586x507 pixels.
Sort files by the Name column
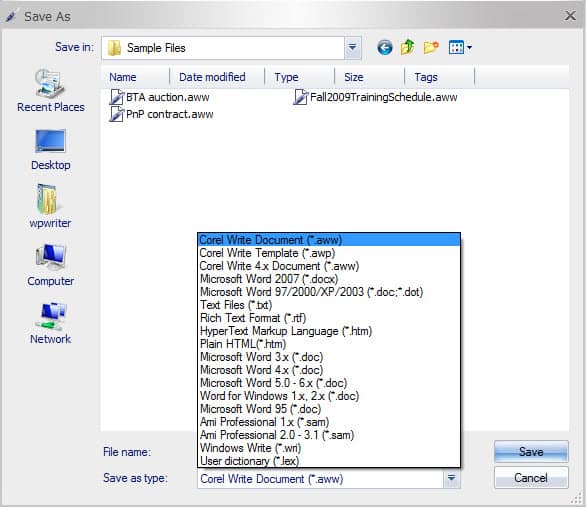coord(135,77)
